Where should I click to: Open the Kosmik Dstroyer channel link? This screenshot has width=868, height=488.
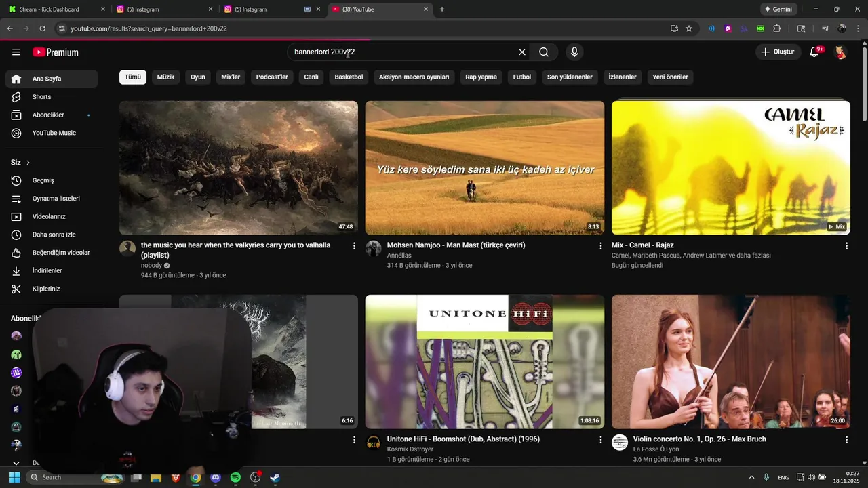(410, 449)
